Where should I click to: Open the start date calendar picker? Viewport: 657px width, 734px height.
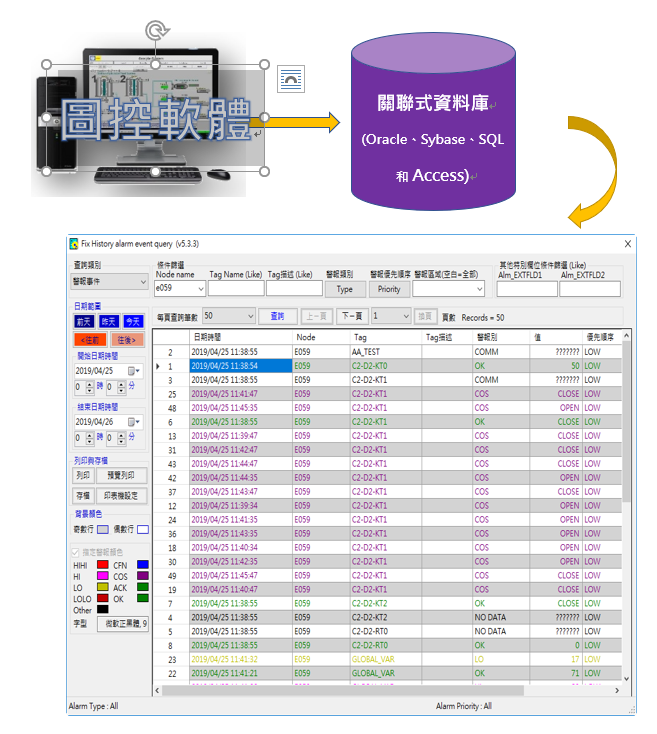[132, 371]
